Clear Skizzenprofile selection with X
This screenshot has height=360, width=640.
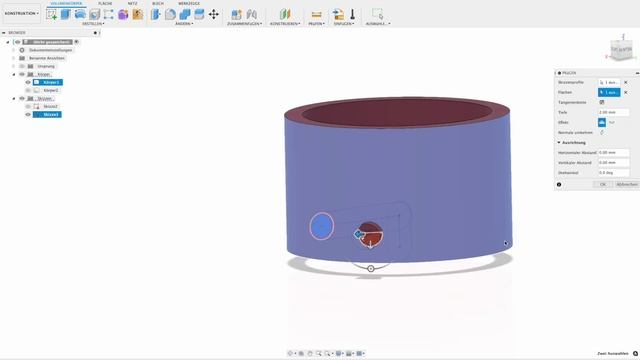point(626,82)
